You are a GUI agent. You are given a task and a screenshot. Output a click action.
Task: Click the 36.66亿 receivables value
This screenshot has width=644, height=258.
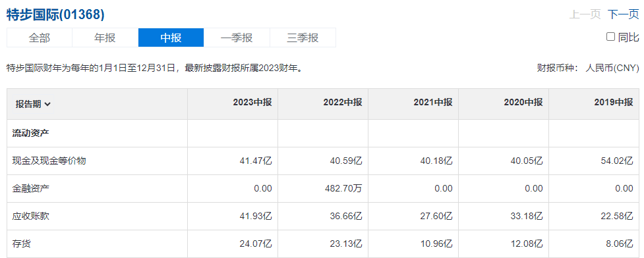click(x=346, y=216)
